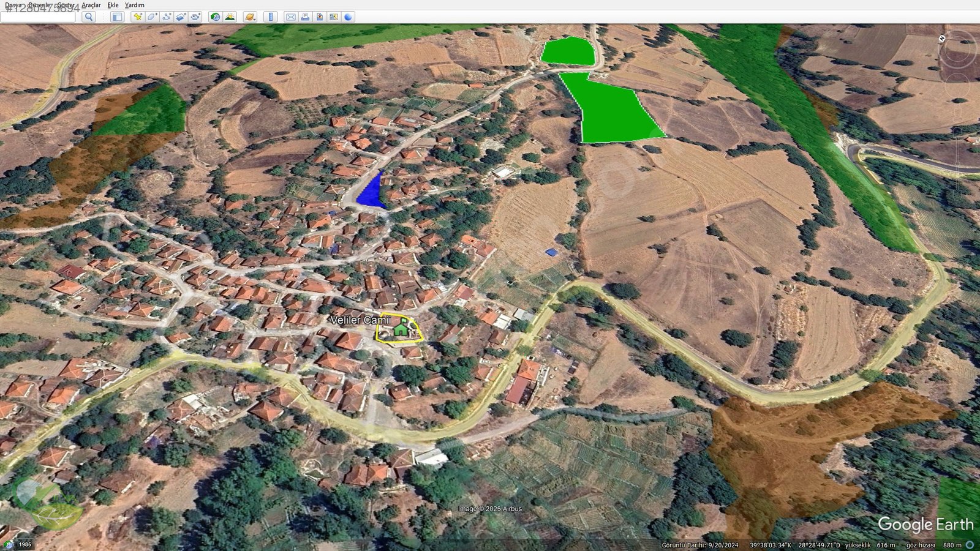The width and height of the screenshot is (980, 551).
Task: Toggle the sidebar panel visibility
Action: coord(117,17)
